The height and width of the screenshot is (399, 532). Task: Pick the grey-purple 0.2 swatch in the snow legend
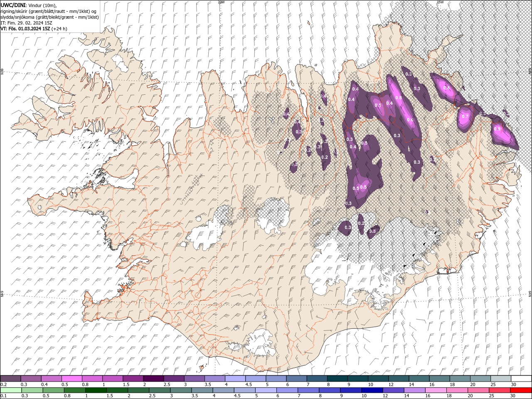tap(10, 379)
